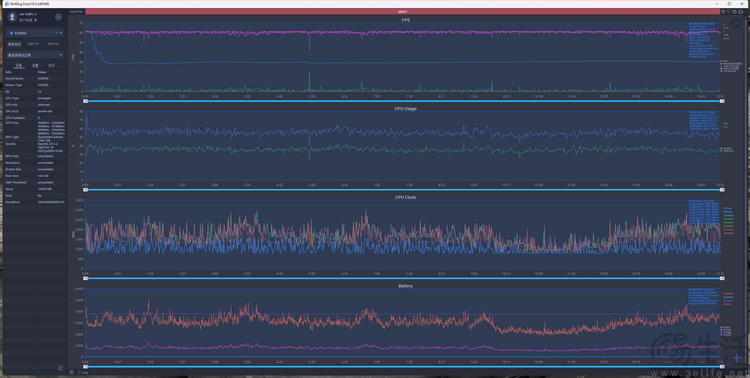Toggle the Log checkbox at bottom
Viewport: 750px width, 378px height.
pyautogui.click(x=79, y=372)
